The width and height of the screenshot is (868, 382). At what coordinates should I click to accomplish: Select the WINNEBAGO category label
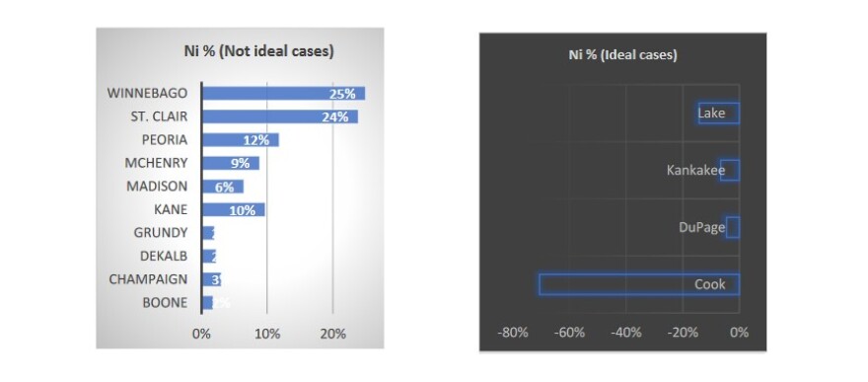[147, 93]
